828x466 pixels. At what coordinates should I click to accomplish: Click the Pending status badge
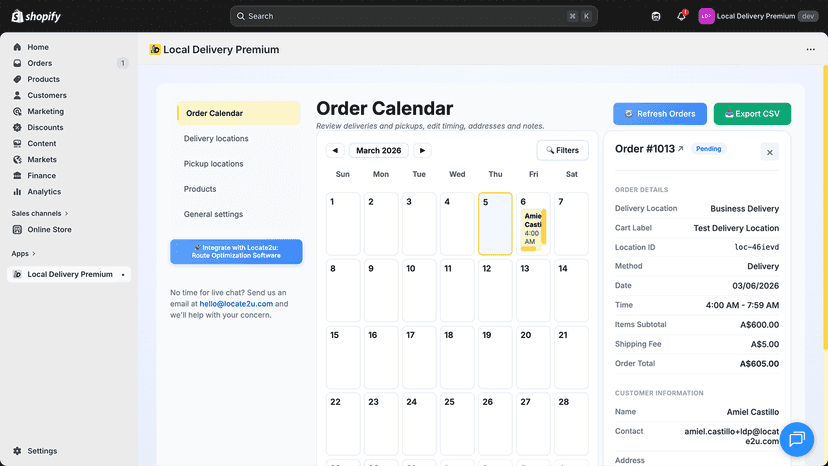[x=708, y=149]
